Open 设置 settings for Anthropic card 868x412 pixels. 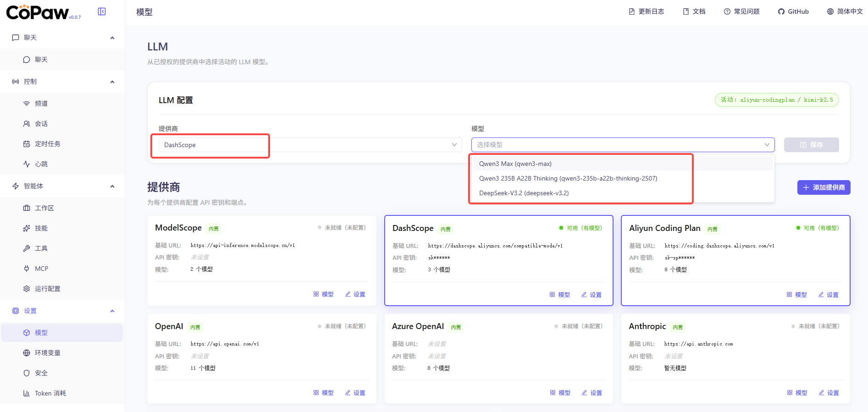coord(829,393)
